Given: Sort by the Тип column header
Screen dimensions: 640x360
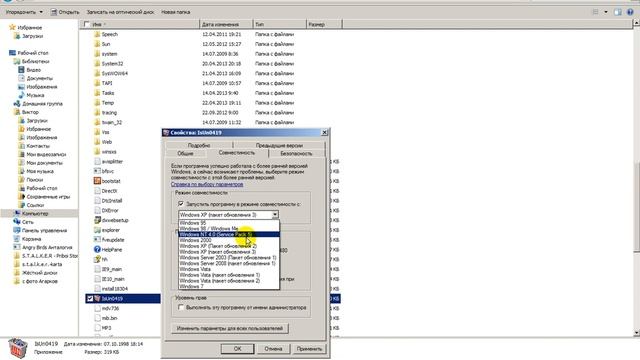Looking at the screenshot, I should 279,24.
